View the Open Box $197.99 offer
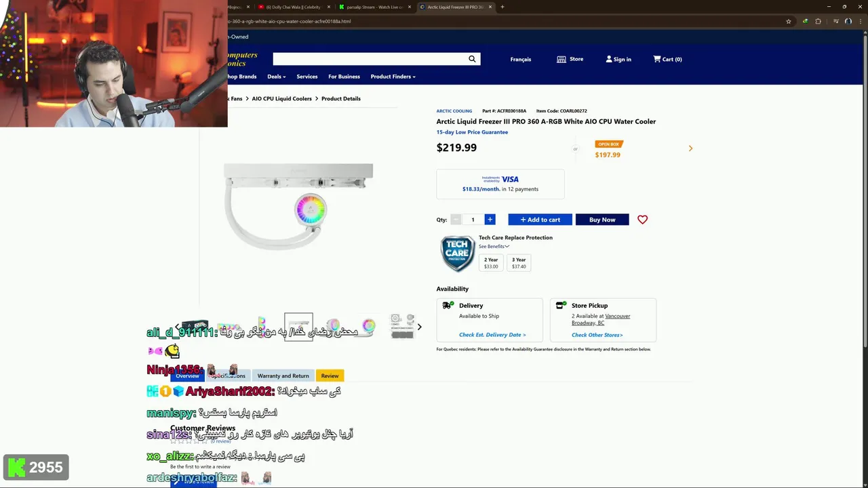868x488 pixels. click(x=608, y=150)
